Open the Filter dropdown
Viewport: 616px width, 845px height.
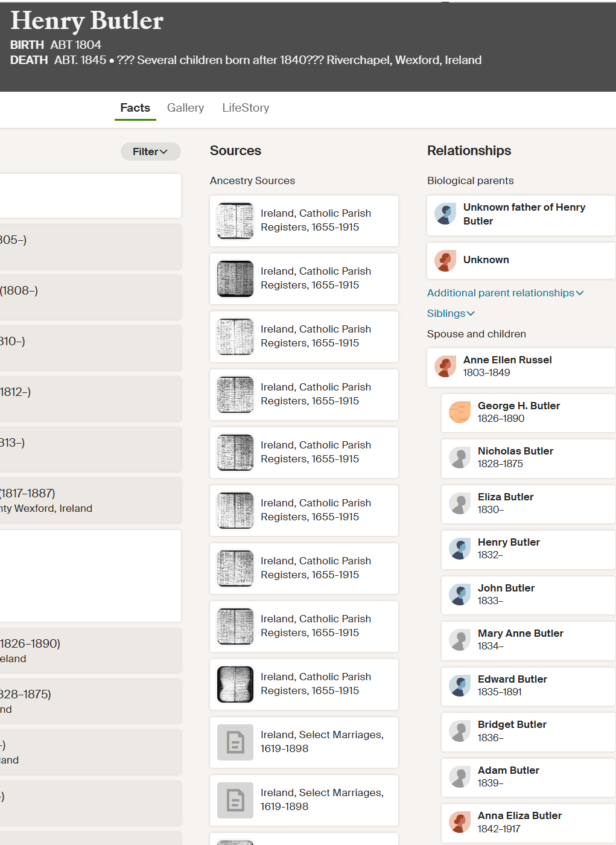tap(150, 151)
